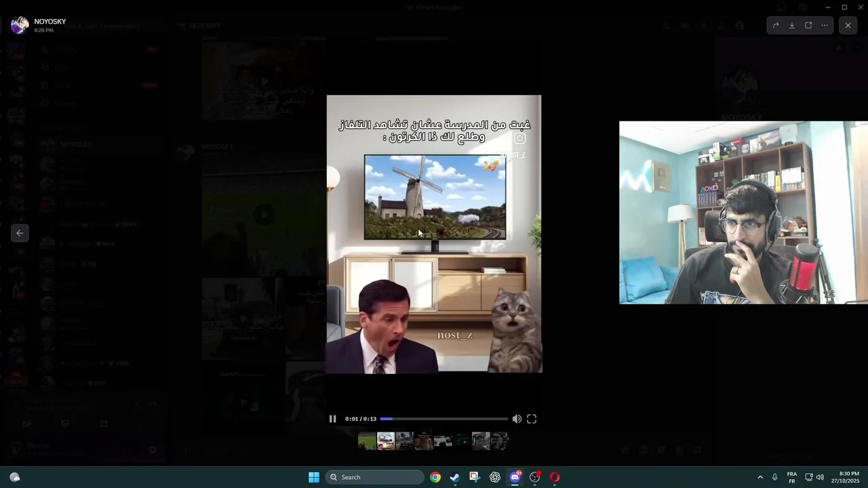
Task: Open the more options ellipsis menu
Action: (x=825, y=25)
